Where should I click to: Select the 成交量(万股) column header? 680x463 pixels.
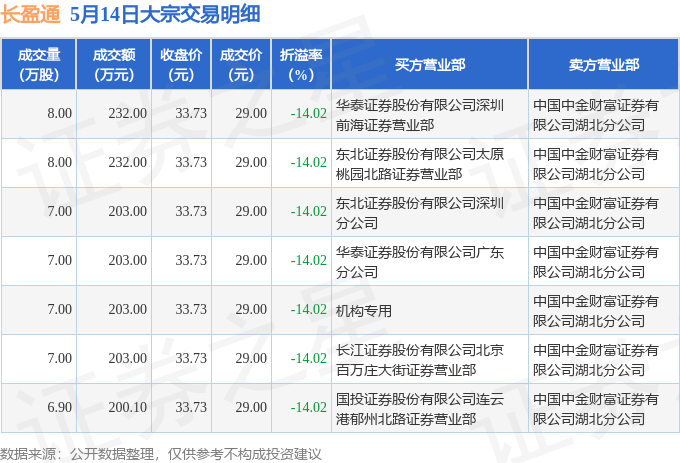39,65
